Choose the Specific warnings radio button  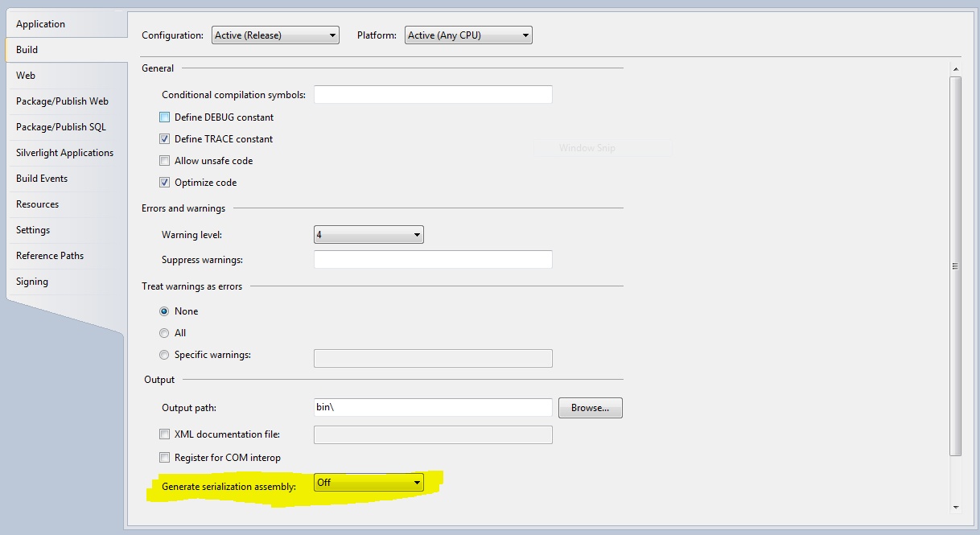165,355
